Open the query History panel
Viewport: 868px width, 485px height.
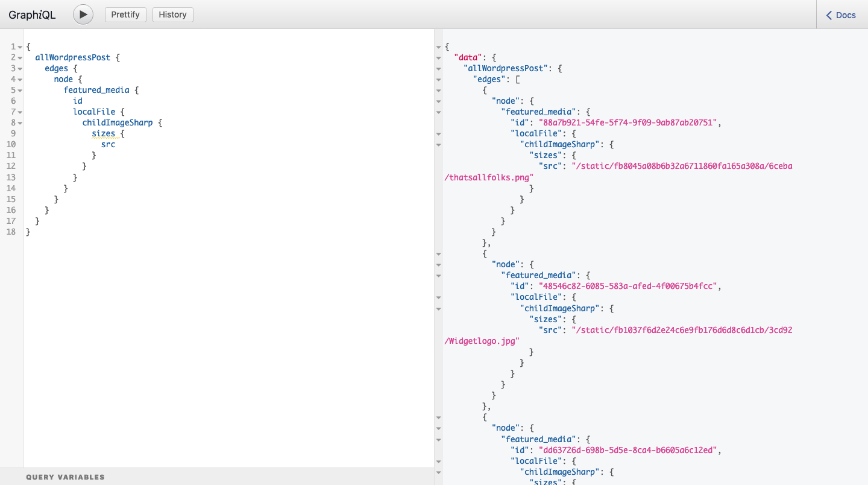coord(172,14)
